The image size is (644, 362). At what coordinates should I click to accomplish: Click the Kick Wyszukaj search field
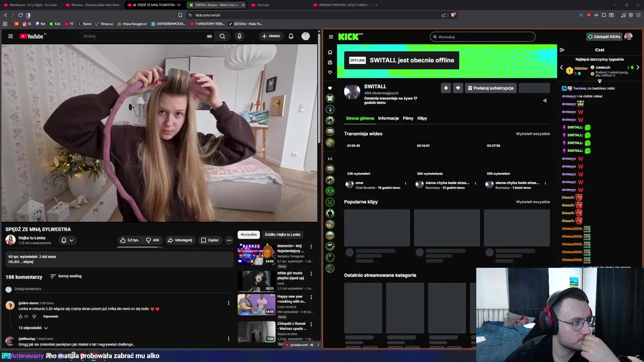click(482, 37)
